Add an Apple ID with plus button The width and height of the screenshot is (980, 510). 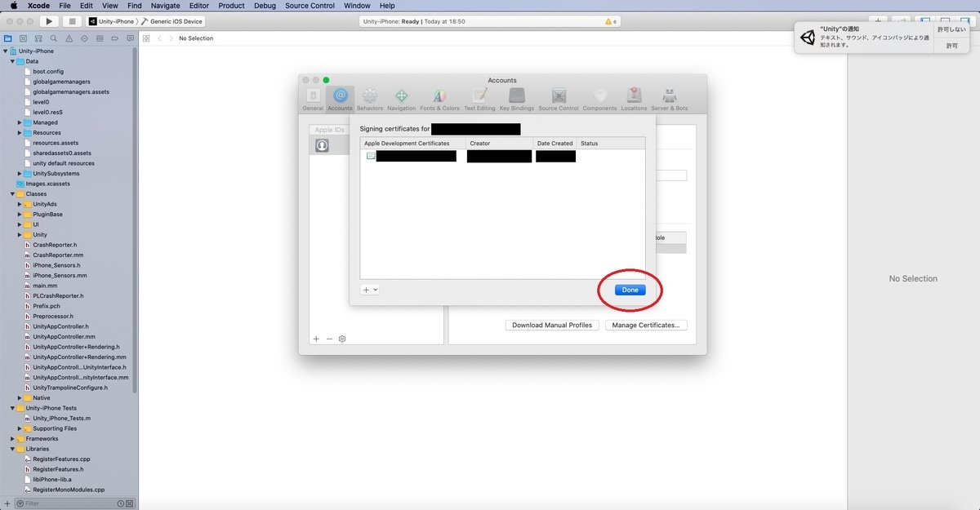tap(316, 339)
